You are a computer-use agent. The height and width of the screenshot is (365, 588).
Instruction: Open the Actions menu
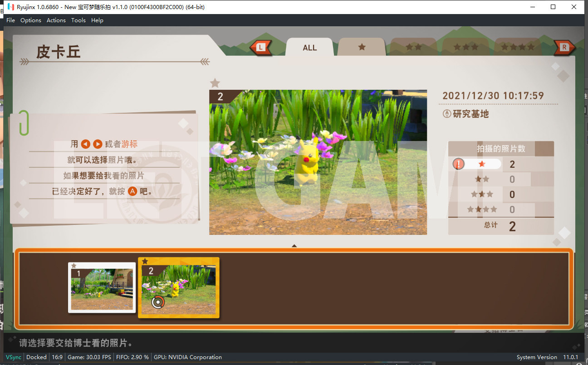pos(56,20)
